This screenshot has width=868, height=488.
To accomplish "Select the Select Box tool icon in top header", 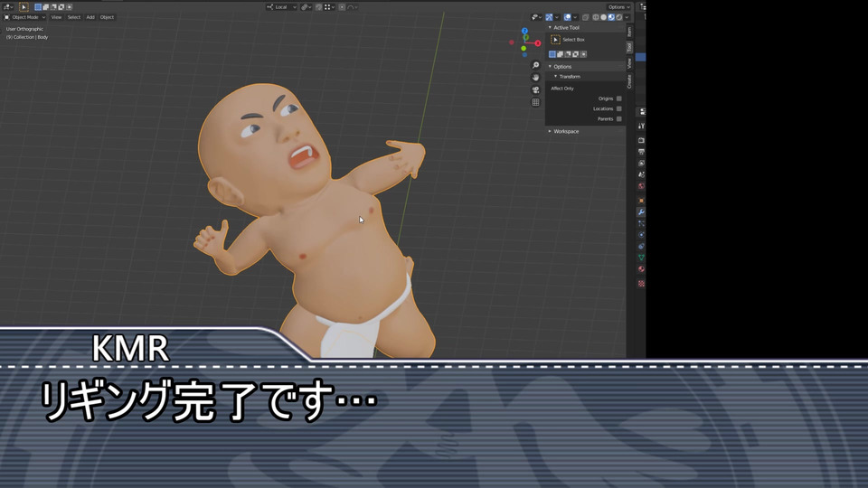I will pyautogui.click(x=24, y=7).
